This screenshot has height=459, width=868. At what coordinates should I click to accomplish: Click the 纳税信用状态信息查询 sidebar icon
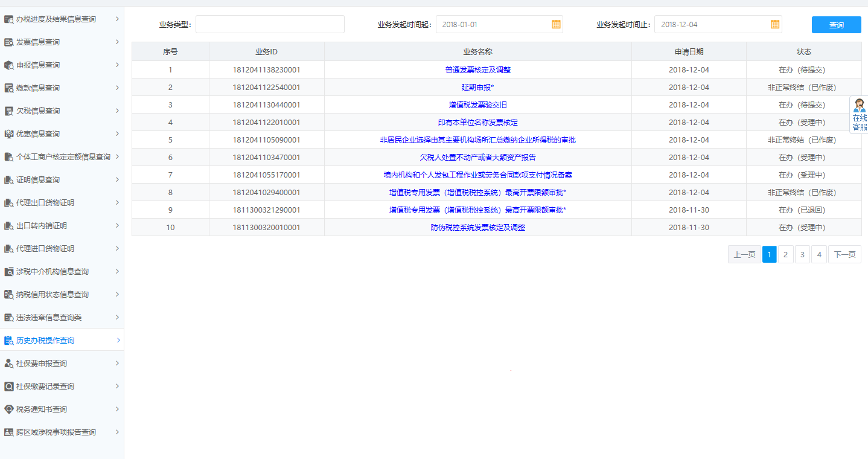point(8,294)
